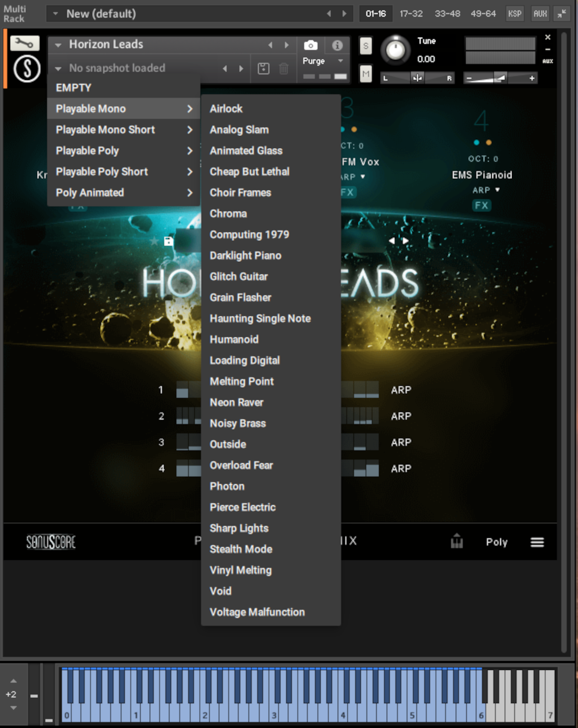Select Computing 1979 from the list
This screenshot has width=578, height=728.
click(x=271, y=234)
